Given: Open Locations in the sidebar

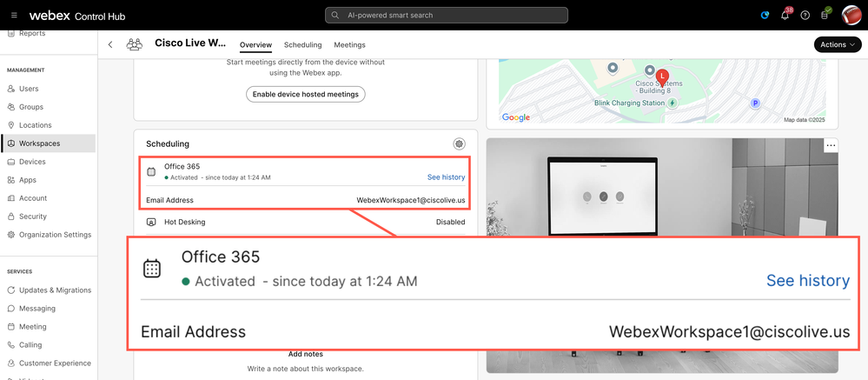Looking at the screenshot, I should (x=35, y=125).
